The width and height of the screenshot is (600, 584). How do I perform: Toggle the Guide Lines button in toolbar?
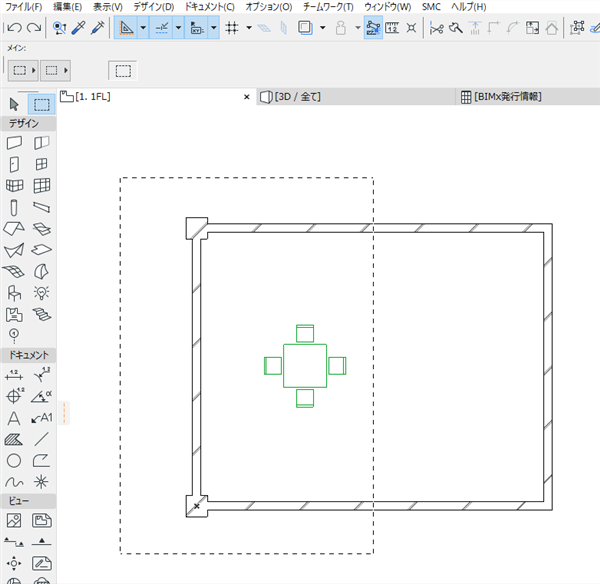pyautogui.click(x=126, y=28)
